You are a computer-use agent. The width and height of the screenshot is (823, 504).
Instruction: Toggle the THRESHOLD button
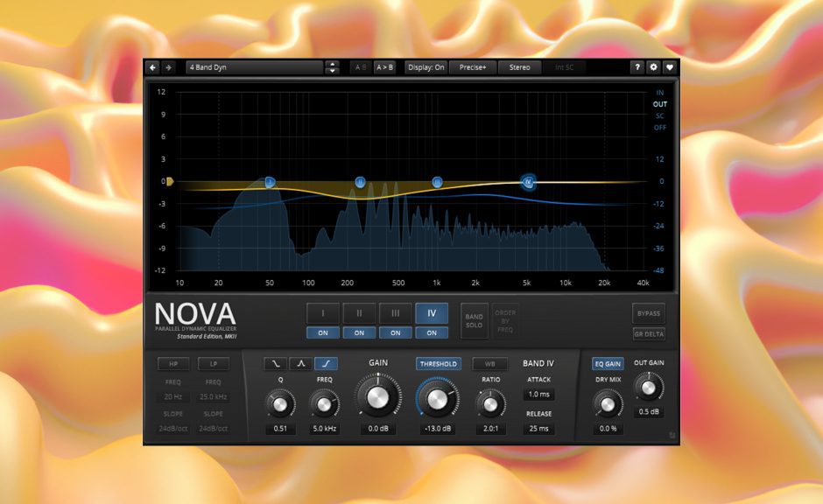438,364
